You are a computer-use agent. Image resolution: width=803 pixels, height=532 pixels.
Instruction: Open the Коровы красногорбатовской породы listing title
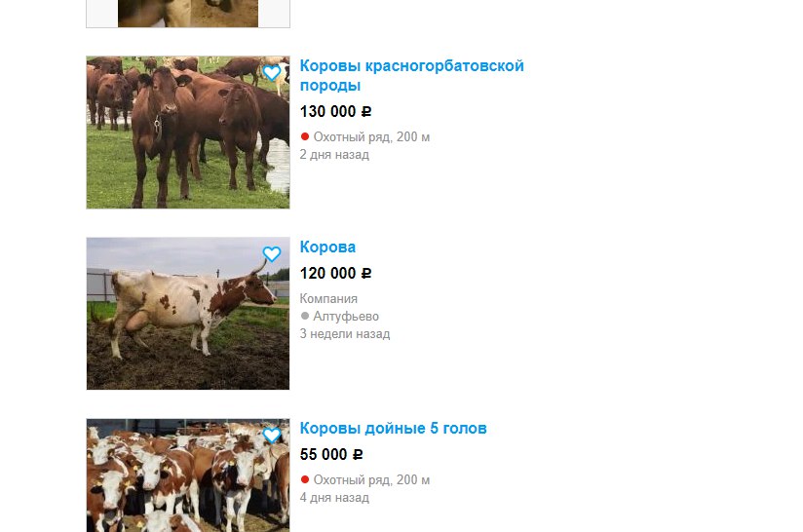412,75
